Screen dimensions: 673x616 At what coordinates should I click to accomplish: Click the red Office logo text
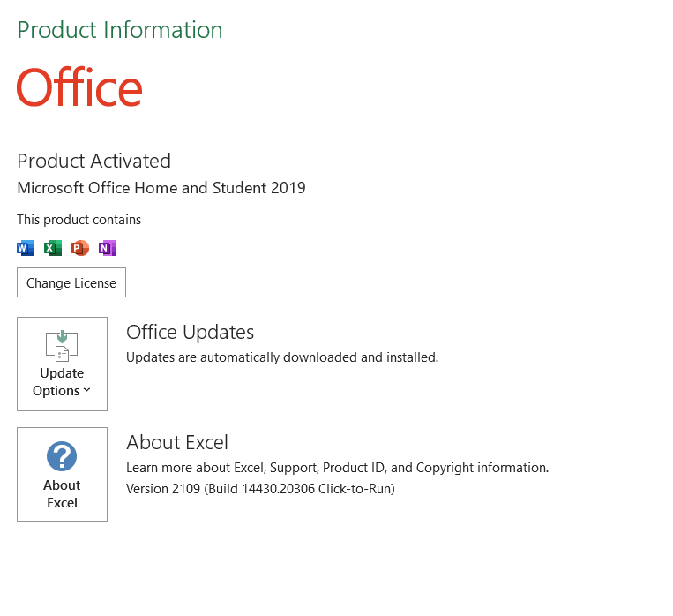(x=79, y=86)
